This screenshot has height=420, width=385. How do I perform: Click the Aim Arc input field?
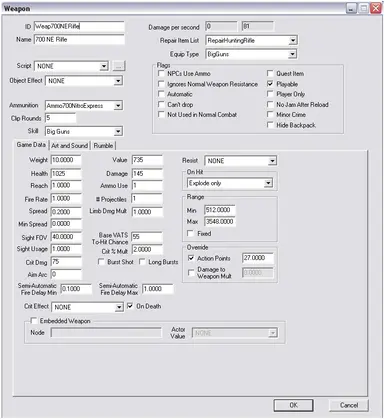[x=66, y=275]
